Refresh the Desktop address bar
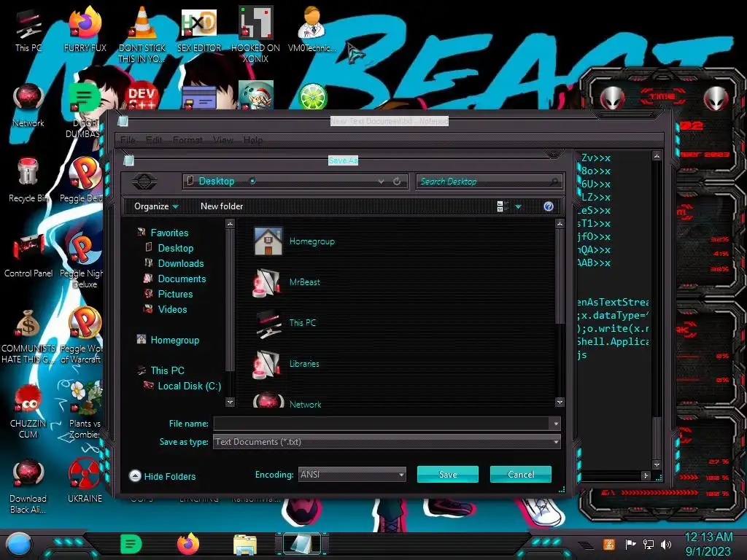 396,182
